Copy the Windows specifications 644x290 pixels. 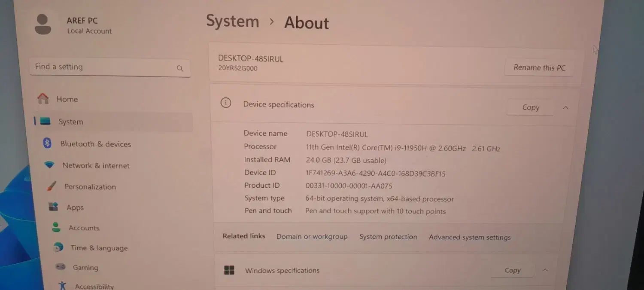pos(512,270)
